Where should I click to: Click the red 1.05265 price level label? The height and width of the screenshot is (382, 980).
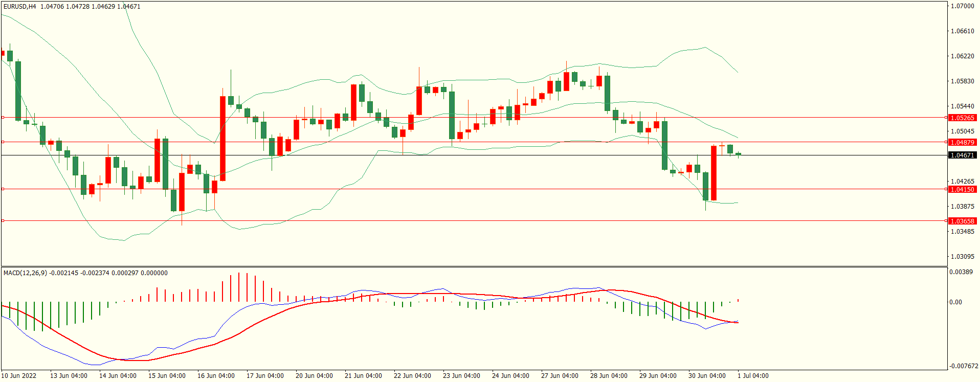point(962,118)
